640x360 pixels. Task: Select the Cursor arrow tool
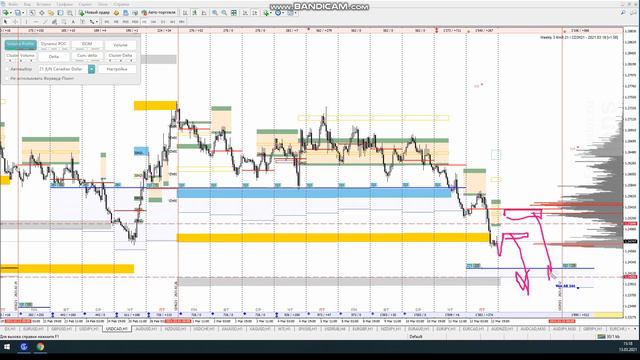click(5, 21)
